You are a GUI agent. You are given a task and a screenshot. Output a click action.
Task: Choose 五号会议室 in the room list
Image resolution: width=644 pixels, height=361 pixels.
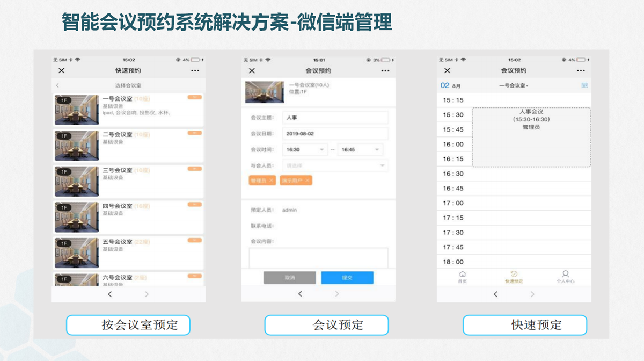click(x=128, y=252)
